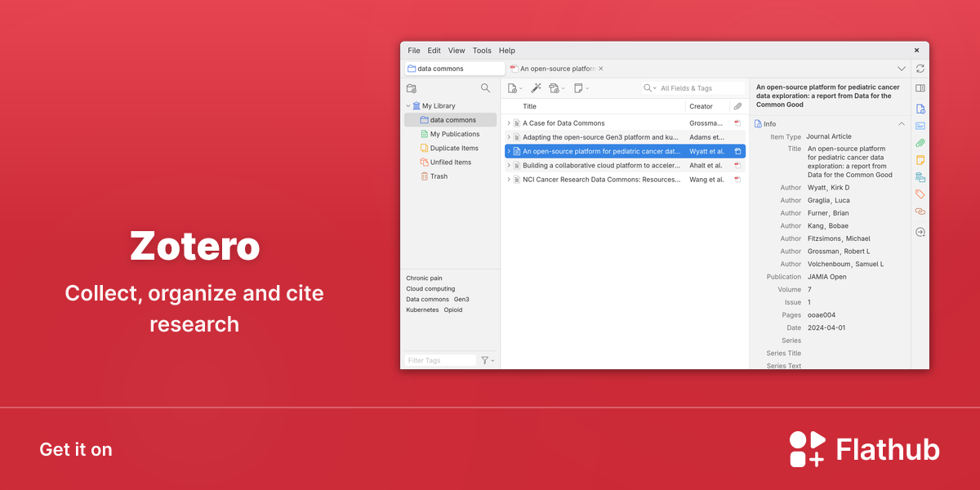
Task: Click the collections search magnifier icon
Action: click(x=486, y=88)
